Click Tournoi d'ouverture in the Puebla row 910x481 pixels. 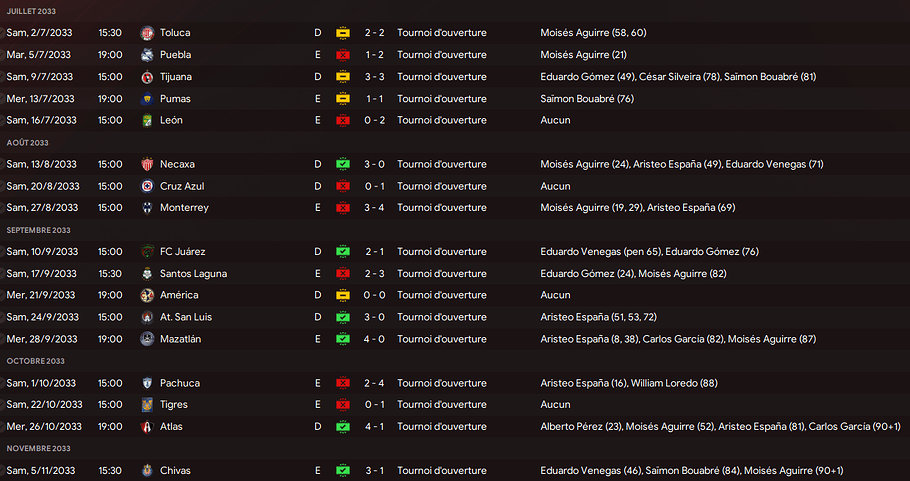(441, 55)
